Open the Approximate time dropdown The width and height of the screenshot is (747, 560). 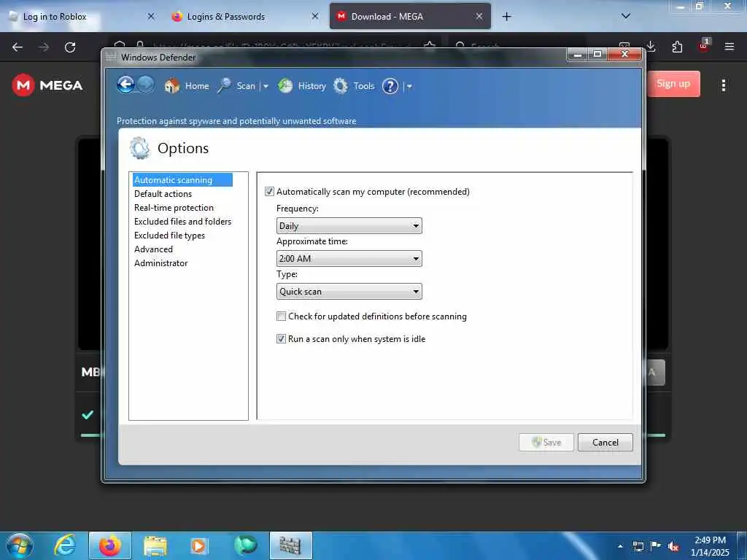(x=349, y=259)
